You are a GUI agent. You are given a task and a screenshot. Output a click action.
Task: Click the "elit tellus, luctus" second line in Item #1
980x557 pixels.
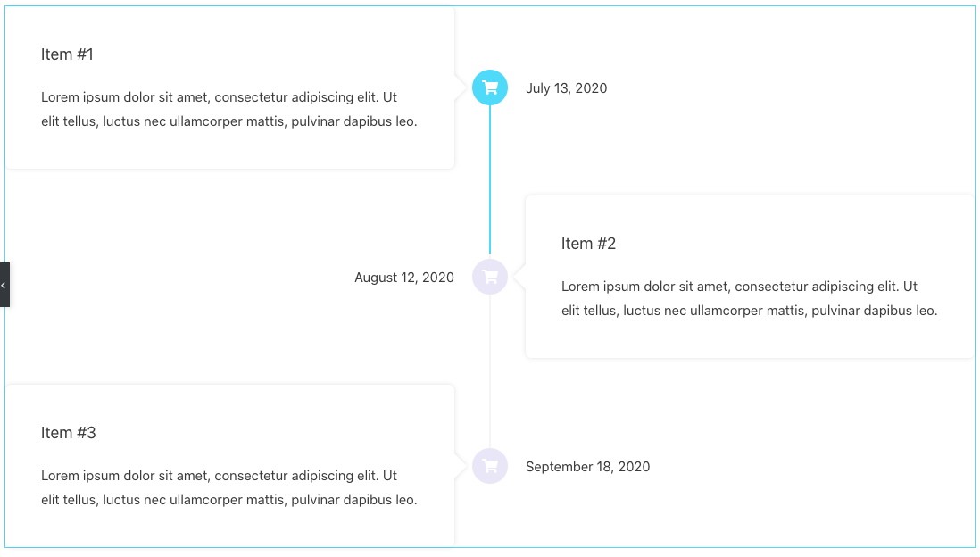pyautogui.click(x=228, y=121)
